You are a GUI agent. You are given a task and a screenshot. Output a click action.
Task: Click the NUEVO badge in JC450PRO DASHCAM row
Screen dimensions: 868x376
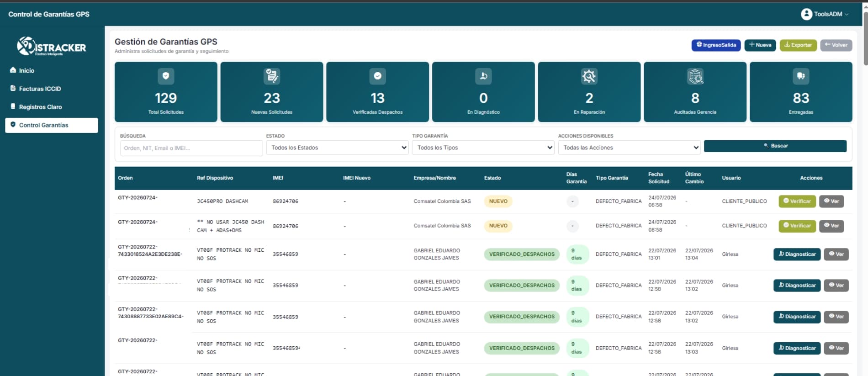tap(498, 201)
